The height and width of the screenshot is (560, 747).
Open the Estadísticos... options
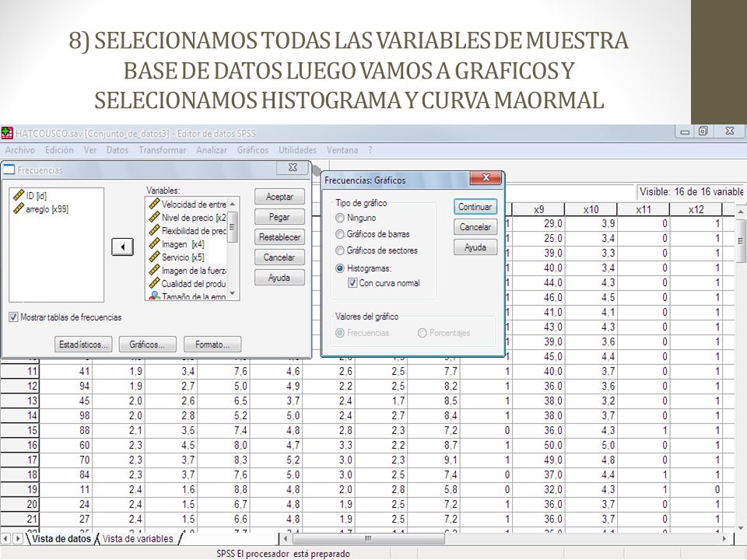click(83, 345)
